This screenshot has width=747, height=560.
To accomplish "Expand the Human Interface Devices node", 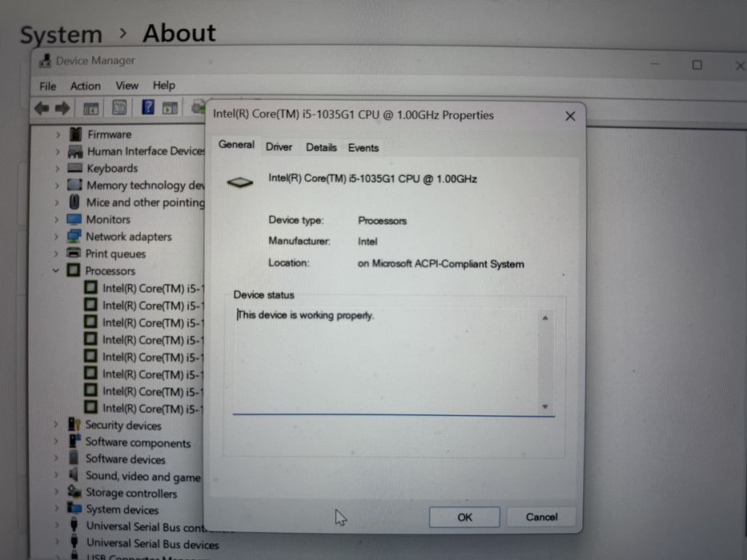I will (57, 152).
